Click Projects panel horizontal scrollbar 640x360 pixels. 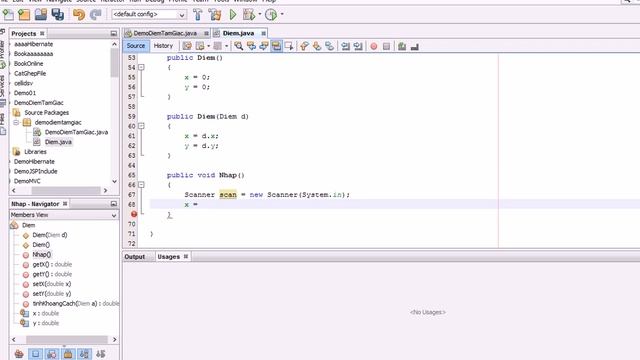[66, 191]
